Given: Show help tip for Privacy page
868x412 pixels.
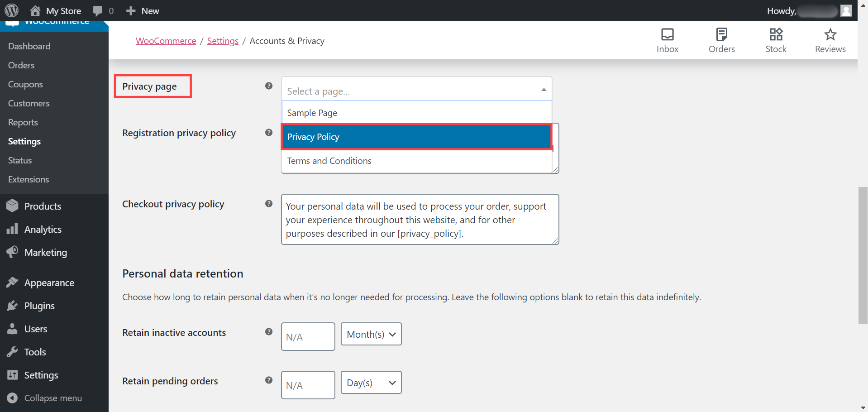Looking at the screenshot, I should pos(269,86).
